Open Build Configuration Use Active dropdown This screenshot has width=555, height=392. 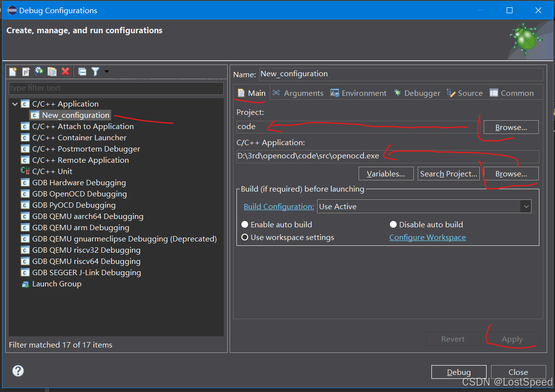pyautogui.click(x=425, y=206)
